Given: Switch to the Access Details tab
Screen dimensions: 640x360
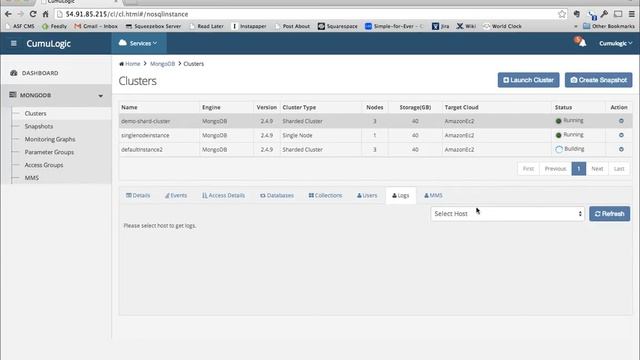Looking at the screenshot, I should (x=223, y=196).
